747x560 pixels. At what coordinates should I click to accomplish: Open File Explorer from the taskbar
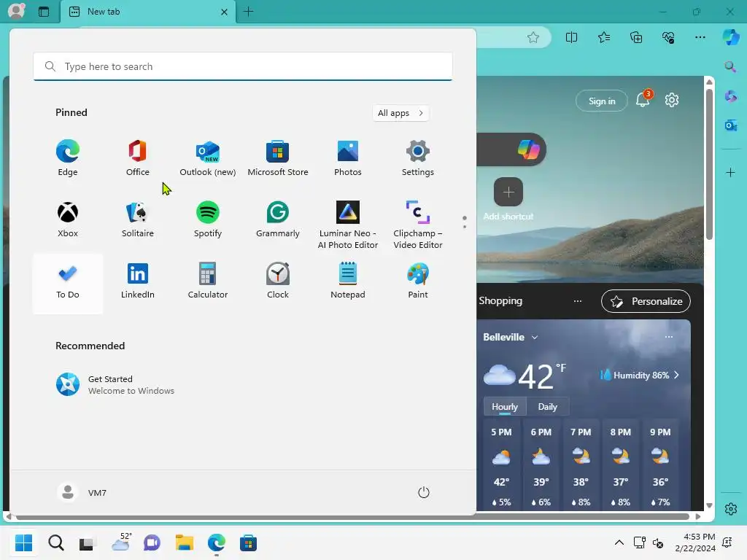(185, 542)
